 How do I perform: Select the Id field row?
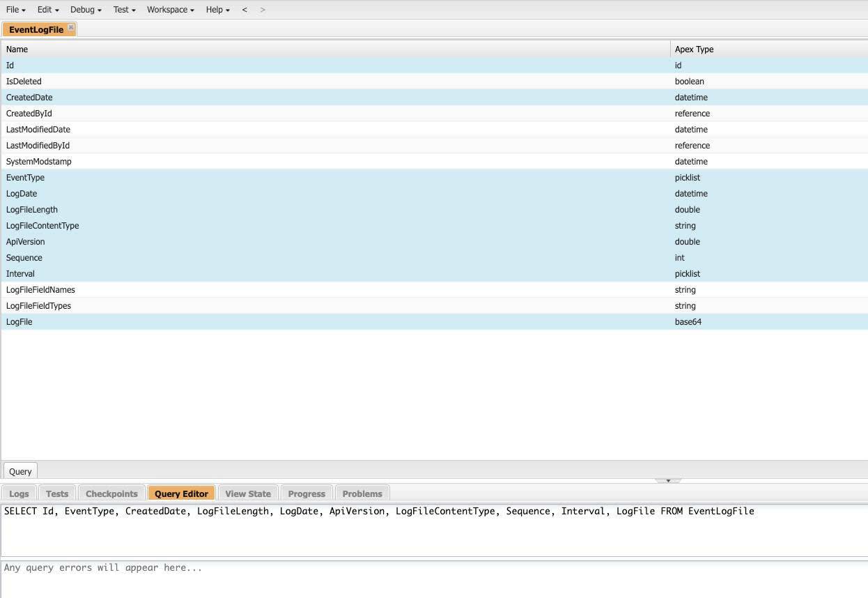[434, 66]
